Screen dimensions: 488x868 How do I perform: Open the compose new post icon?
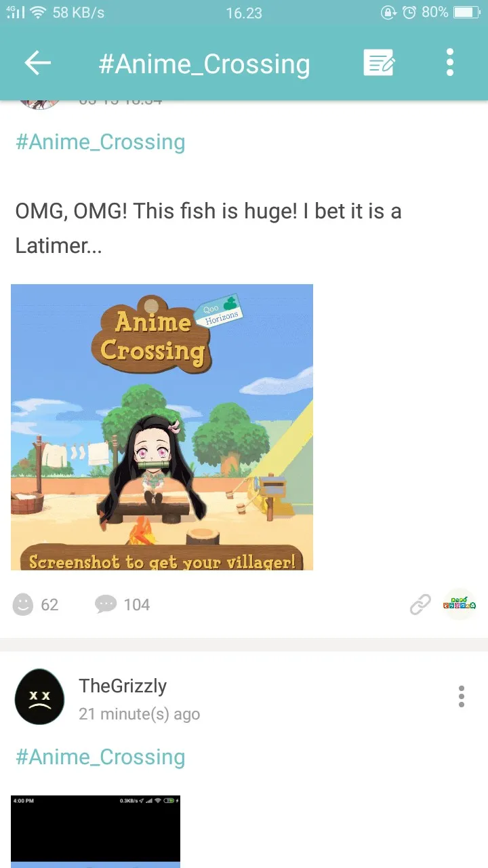point(380,64)
